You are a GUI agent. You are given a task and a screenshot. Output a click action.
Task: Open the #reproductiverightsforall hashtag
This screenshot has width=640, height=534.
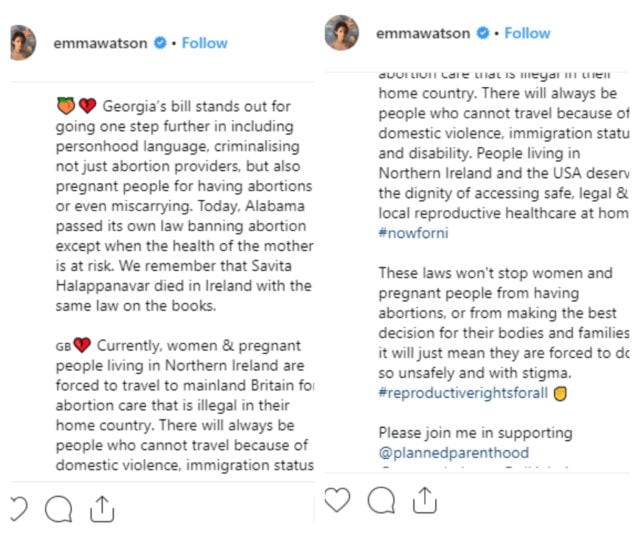coord(463,392)
